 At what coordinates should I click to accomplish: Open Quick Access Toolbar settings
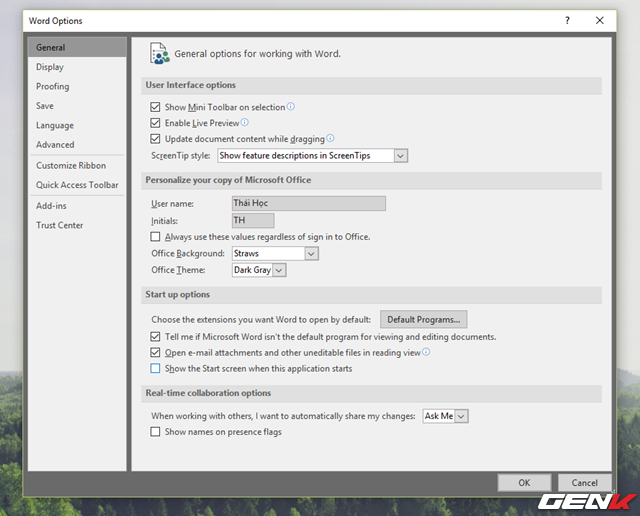pyautogui.click(x=77, y=185)
